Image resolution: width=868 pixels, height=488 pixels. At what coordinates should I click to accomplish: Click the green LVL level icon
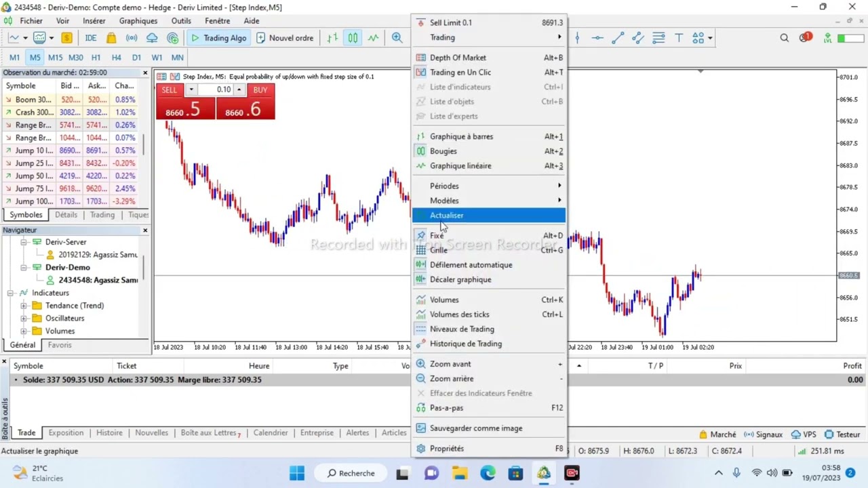pos(827,38)
